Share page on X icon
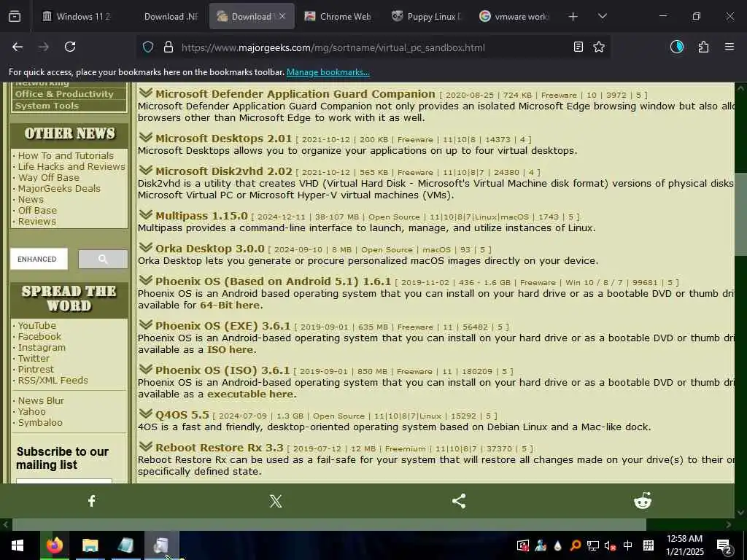The width and height of the screenshot is (747, 560). (x=275, y=500)
